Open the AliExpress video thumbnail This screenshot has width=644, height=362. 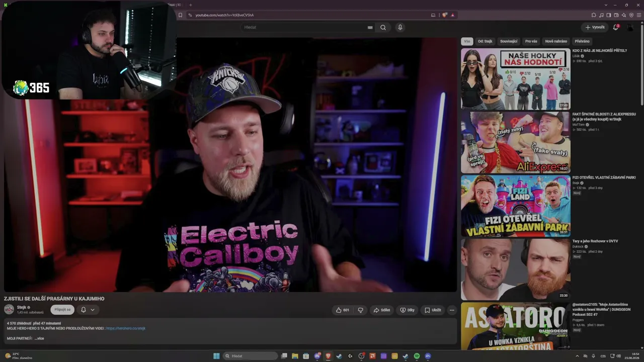click(x=516, y=142)
